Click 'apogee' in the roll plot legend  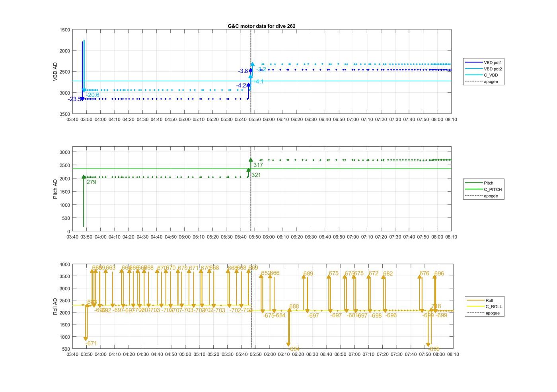coord(492,313)
